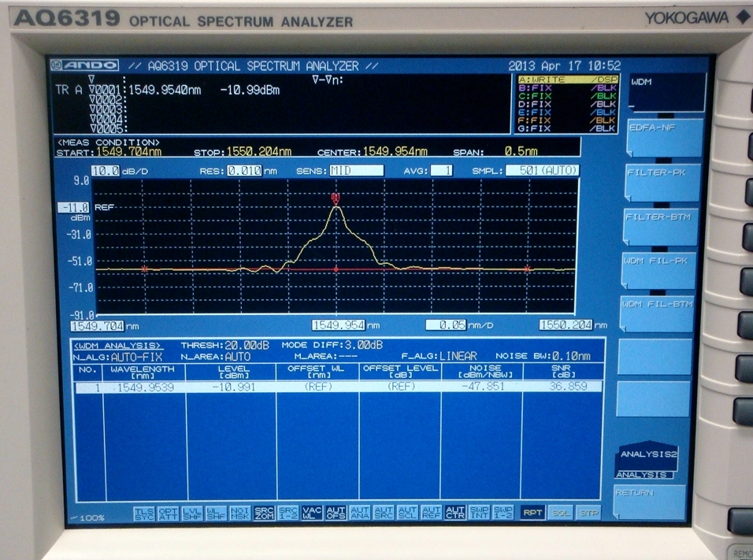Viewport: 753px width, 560px height.
Task: Open the SENS sensitivity field showing MID
Action: pos(356,171)
